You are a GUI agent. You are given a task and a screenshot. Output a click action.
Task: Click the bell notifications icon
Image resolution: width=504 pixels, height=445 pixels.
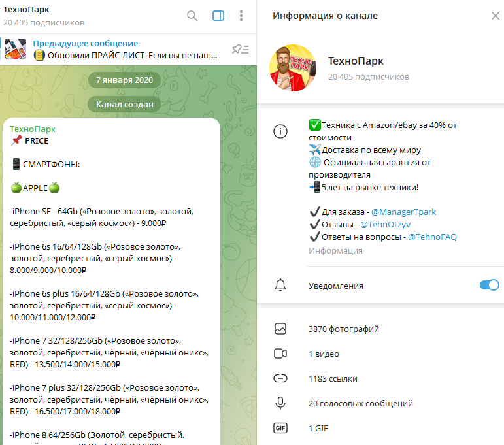(x=280, y=285)
